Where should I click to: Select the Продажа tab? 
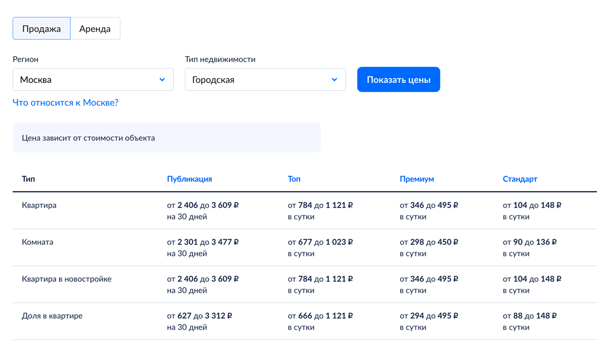(42, 28)
